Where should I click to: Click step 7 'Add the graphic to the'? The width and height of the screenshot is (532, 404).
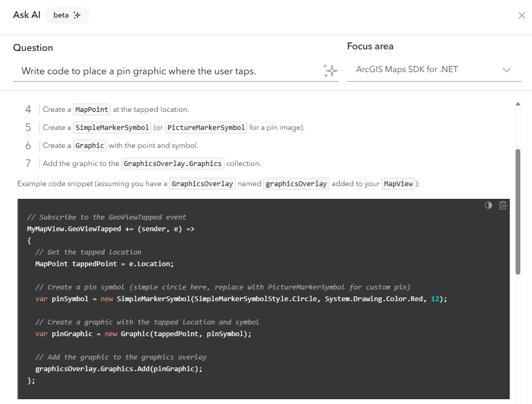(81, 164)
